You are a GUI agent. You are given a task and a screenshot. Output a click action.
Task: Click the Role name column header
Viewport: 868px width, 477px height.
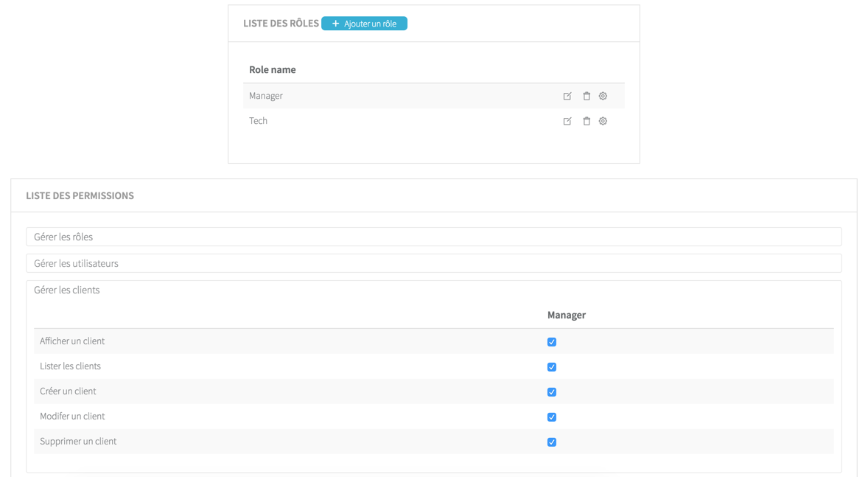click(x=273, y=69)
